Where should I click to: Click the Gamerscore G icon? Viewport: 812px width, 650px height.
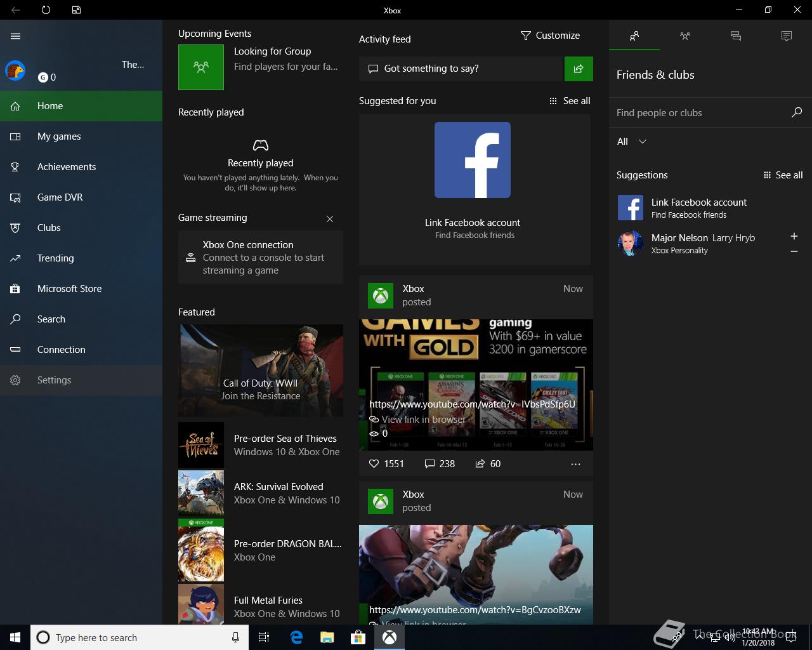(43, 77)
